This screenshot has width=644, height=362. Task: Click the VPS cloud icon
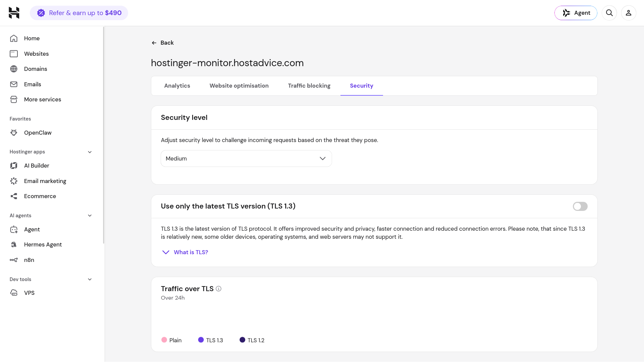pyautogui.click(x=14, y=293)
